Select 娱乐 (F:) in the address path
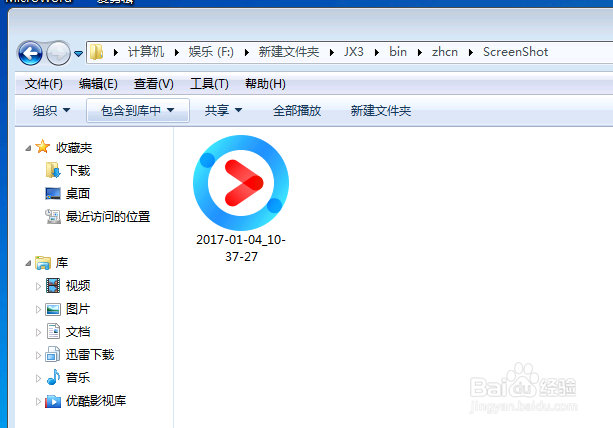This screenshot has height=428, width=613. pyautogui.click(x=211, y=52)
